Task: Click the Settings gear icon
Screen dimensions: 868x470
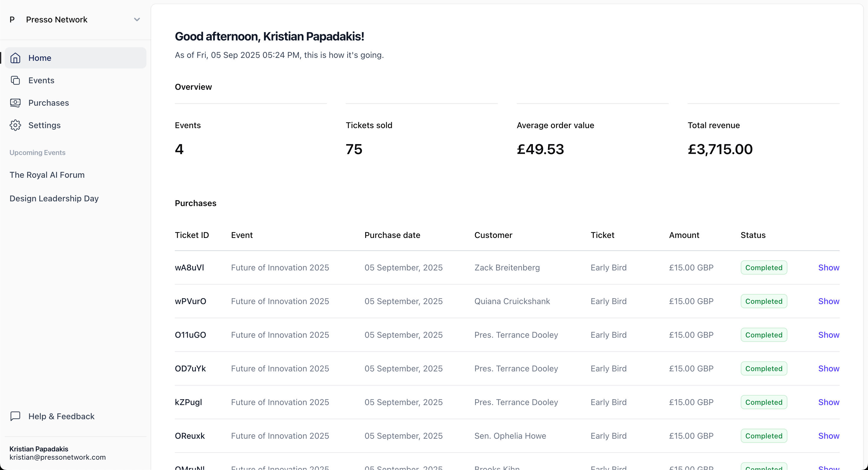Action: point(15,125)
